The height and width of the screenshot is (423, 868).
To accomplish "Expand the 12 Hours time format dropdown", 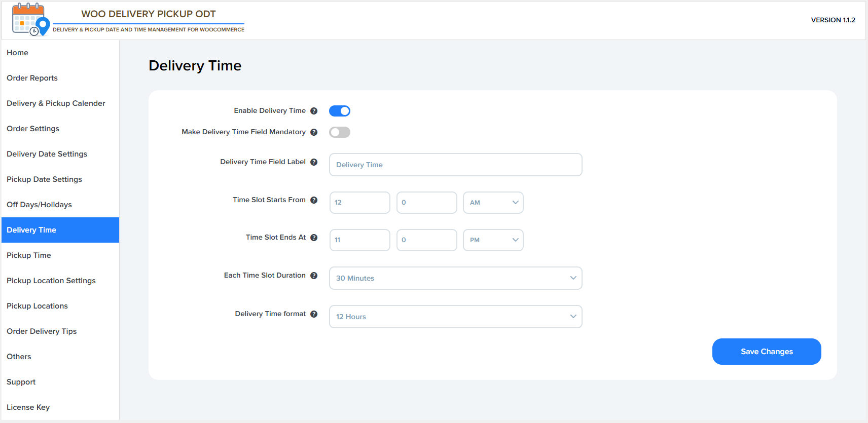I will click(455, 317).
